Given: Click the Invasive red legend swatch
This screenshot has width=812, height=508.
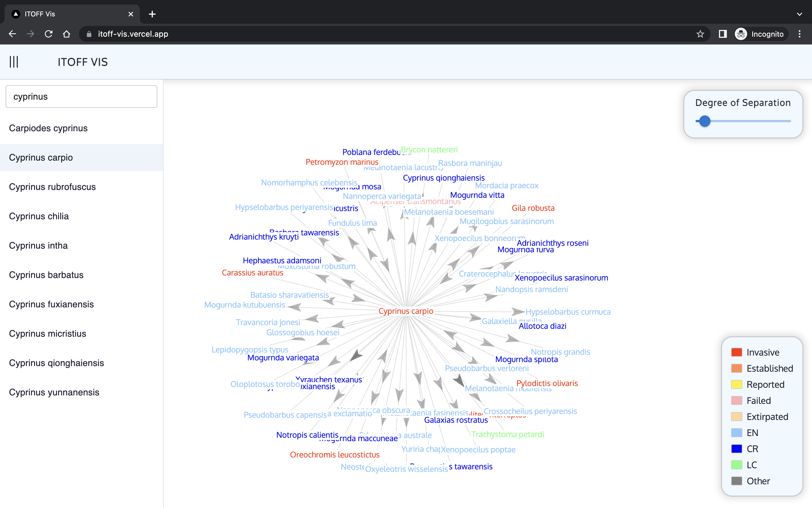Looking at the screenshot, I should 736,352.
